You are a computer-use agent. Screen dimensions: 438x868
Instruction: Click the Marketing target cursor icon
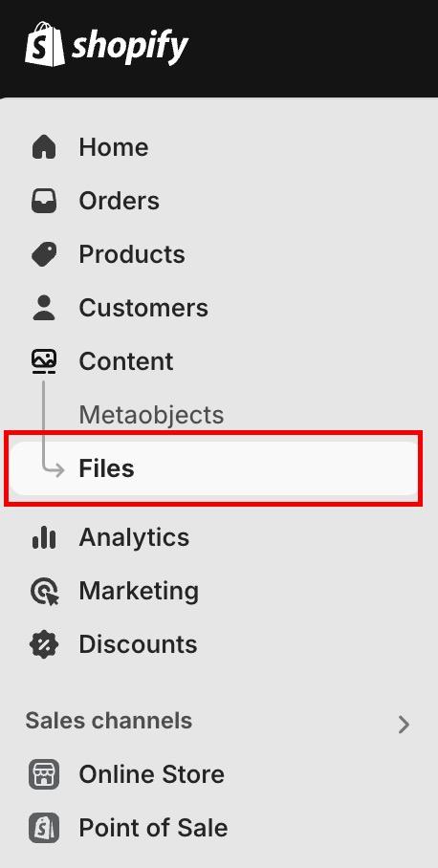click(44, 591)
